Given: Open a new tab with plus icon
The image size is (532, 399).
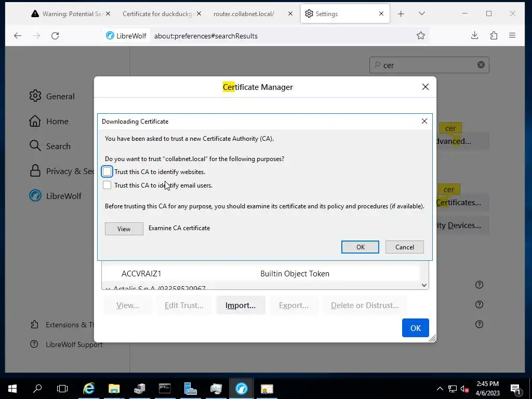Looking at the screenshot, I should pyautogui.click(x=401, y=14).
